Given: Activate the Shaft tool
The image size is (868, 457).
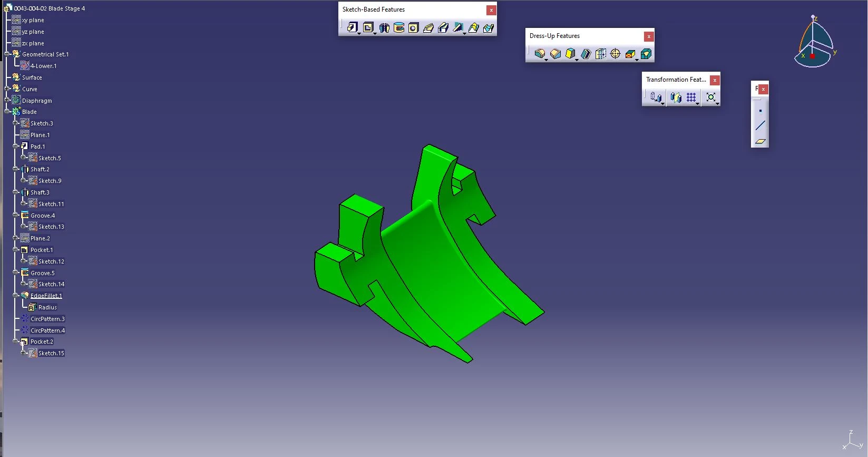Looking at the screenshot, I should pos(384,28).
